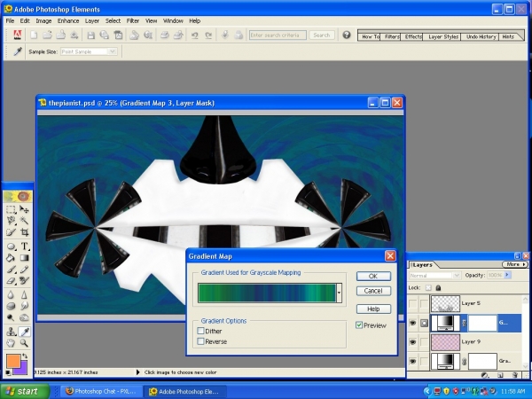This screenshot has width=532, height=399.
Task: Click OK in Gradient Map dialog
Action: [373, 276]
